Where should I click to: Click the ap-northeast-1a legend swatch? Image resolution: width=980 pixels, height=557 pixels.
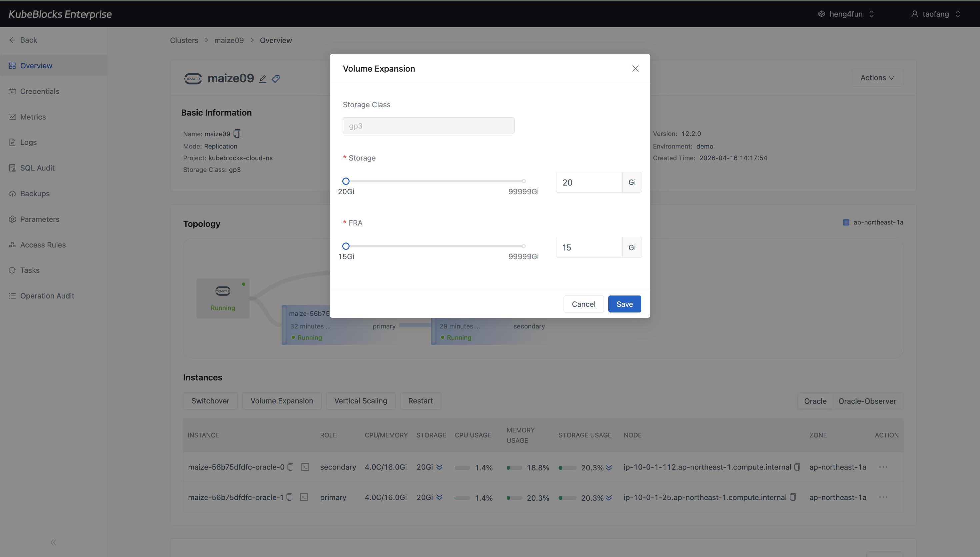point(846,223)
